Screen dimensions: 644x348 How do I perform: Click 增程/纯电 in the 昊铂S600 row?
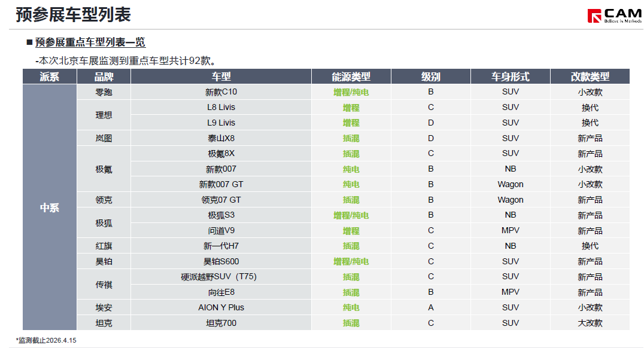(x=351, y=261)
